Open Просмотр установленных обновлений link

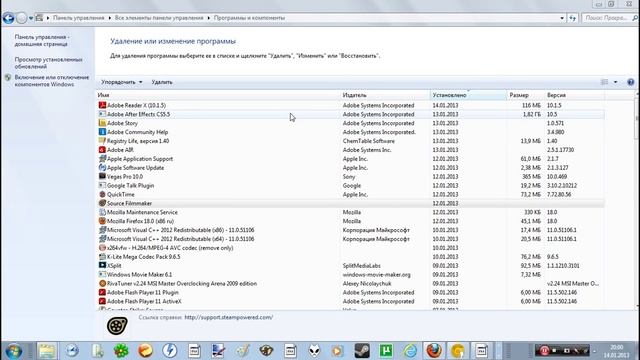click(x=48, y=63)
